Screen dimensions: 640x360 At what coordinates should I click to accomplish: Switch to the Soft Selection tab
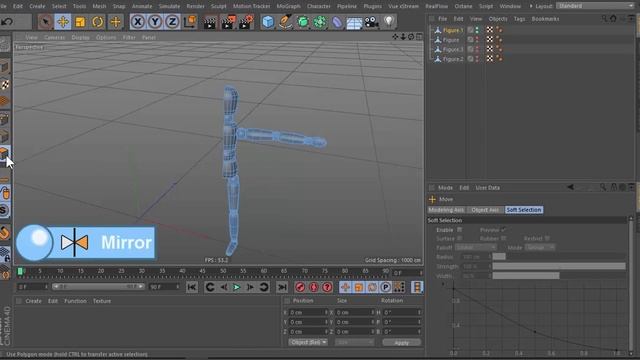(x=524, y=210)
